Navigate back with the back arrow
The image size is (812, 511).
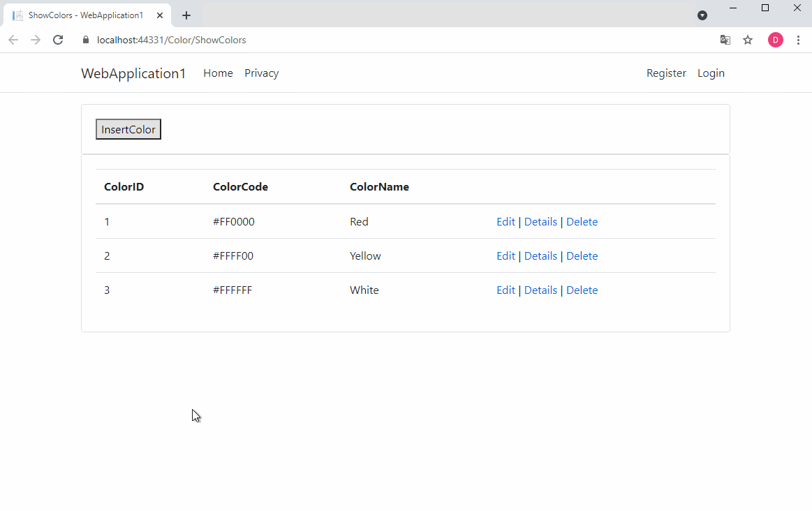click(x=13, y=40)
